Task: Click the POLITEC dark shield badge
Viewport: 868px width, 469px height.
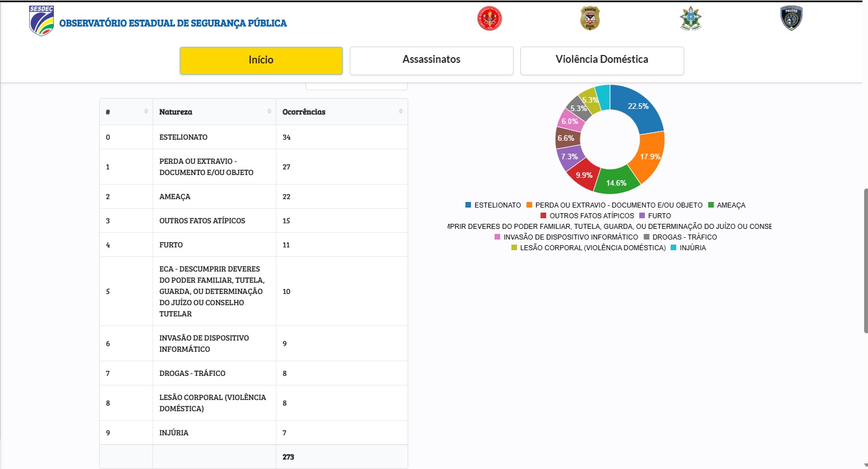Action: pos(791,19)
